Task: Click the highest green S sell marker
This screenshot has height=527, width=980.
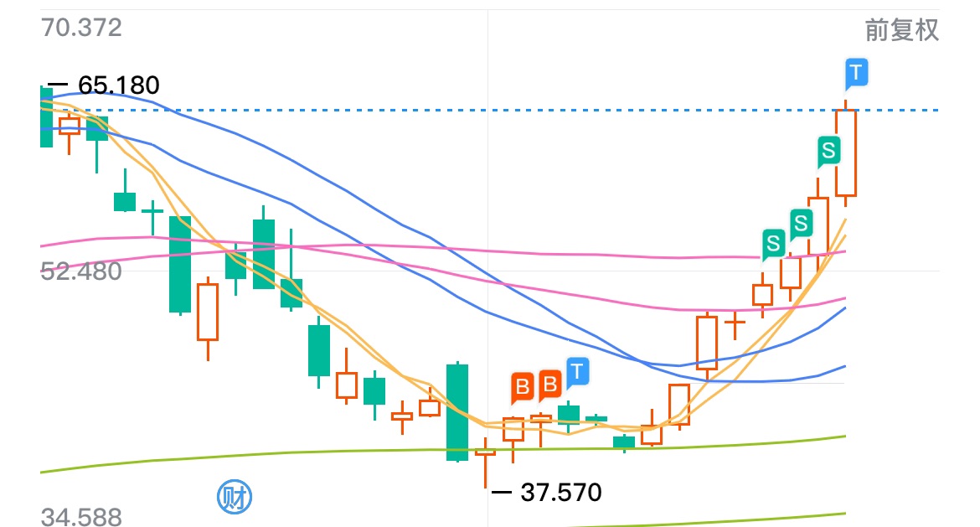Action: 828,152
